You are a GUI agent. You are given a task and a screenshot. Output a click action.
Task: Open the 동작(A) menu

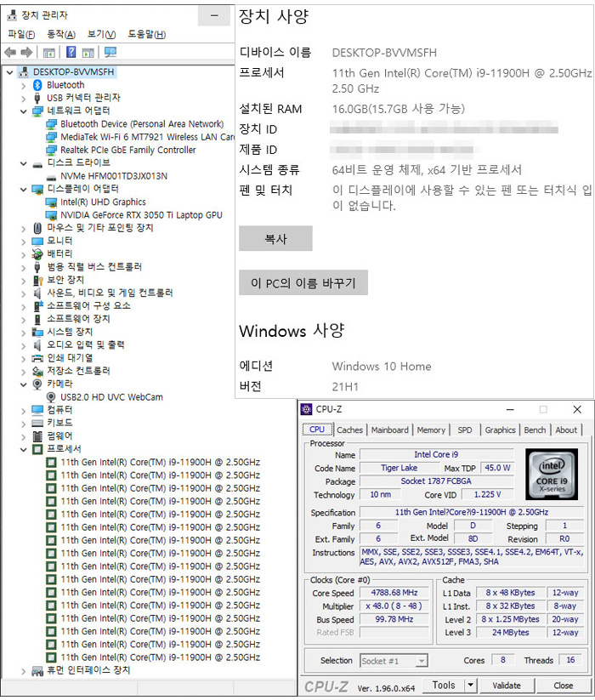(61, 34)
